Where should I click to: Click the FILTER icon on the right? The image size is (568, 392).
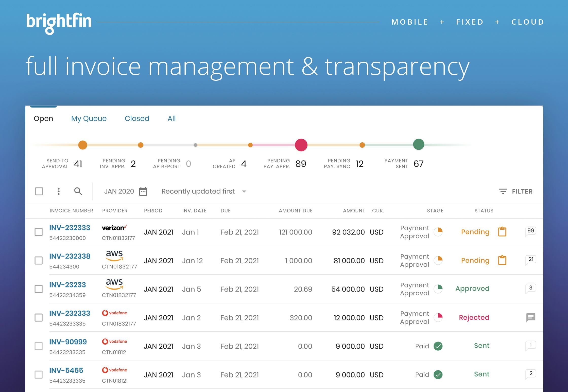pyautogui.click(x=503, y=191)
